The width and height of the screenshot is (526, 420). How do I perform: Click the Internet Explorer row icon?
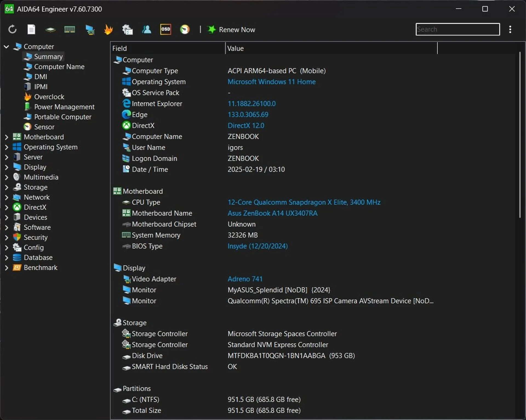[x=126, y=103]
